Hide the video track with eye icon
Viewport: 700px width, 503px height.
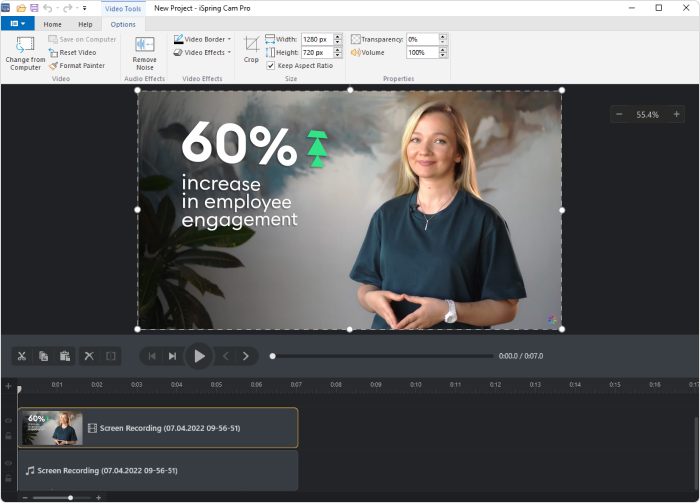(8, 420)
